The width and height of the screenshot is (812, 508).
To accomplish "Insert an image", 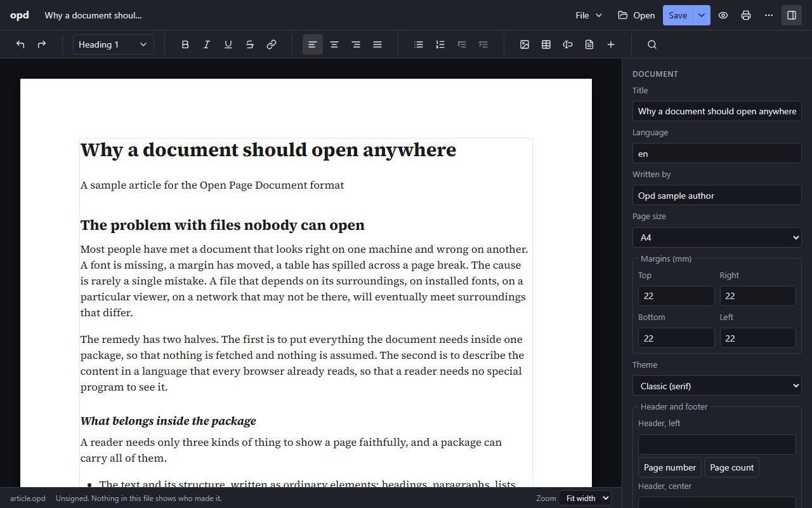I will 525,44.
